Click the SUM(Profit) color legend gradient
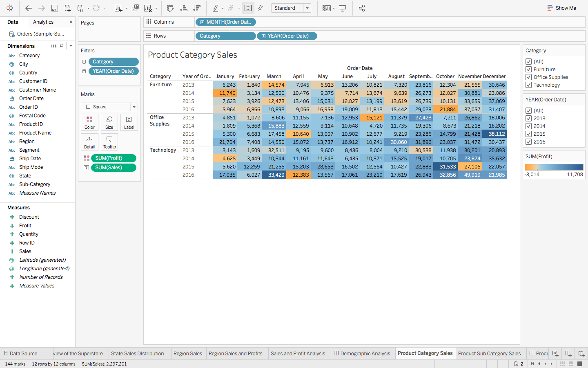The height and width of the screenshot is (368, 588). pos(554,167)
